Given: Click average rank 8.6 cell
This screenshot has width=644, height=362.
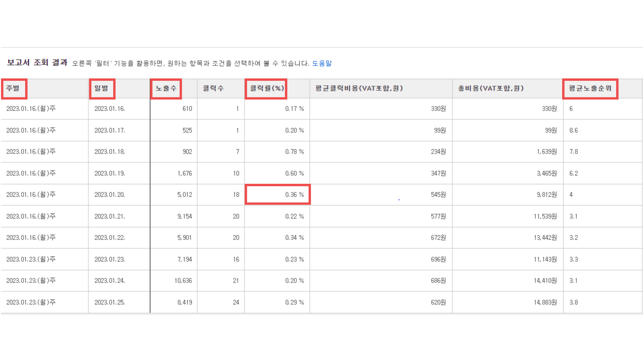Looking at the screenshot, I should point(574,130).
